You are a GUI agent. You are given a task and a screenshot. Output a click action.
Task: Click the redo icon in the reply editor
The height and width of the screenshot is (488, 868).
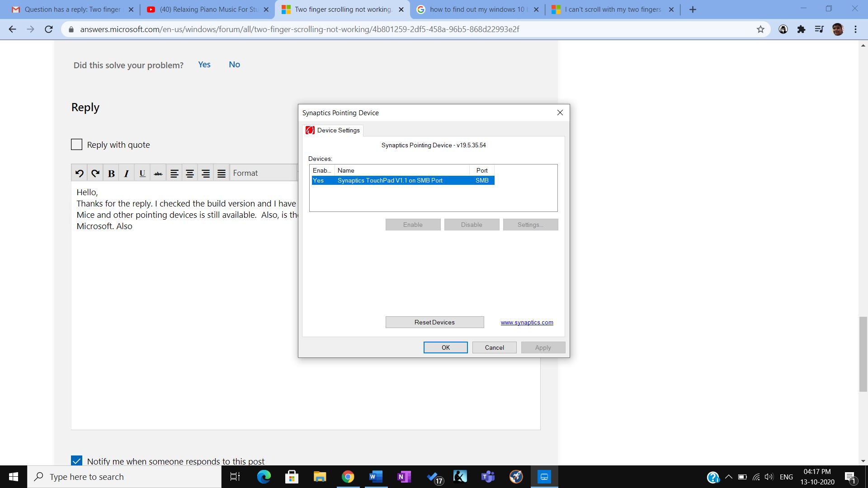(x=95, y=173)
